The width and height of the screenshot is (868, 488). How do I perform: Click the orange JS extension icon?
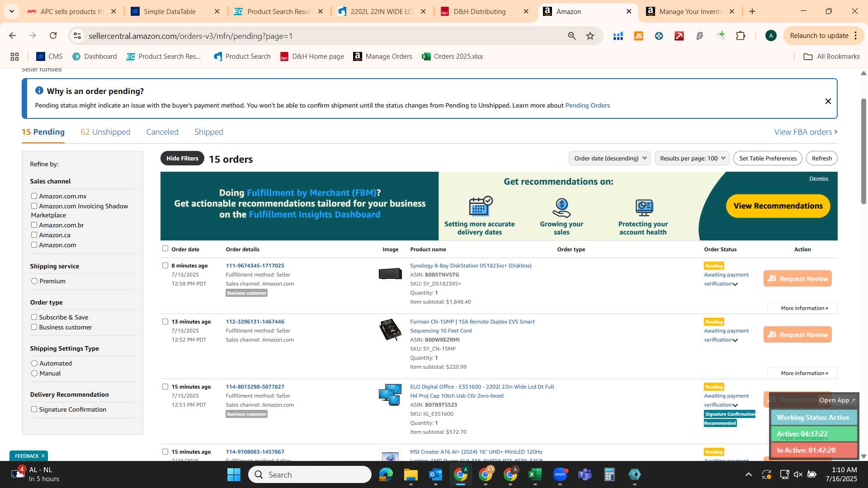pos(638,36)
